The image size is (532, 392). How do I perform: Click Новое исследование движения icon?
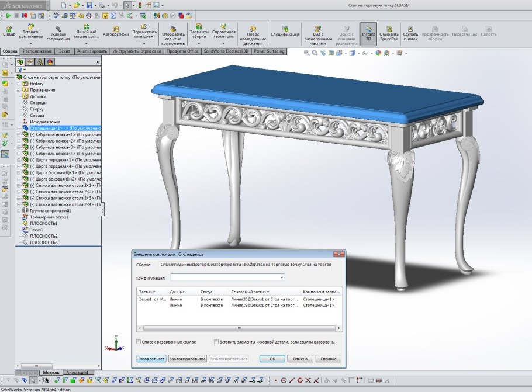pyautogui.click(x=253, y=28)
